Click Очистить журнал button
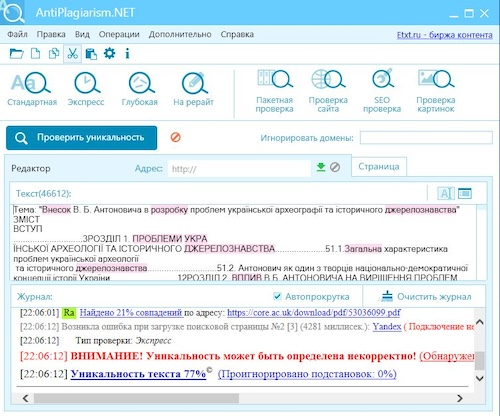Viewport: 500px width, 416px height. coord(426,296)
